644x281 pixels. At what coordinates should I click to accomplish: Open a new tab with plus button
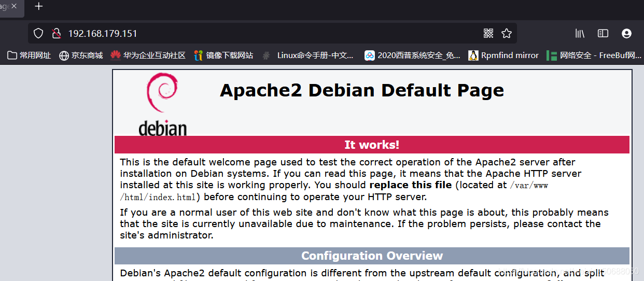point(39,7)
